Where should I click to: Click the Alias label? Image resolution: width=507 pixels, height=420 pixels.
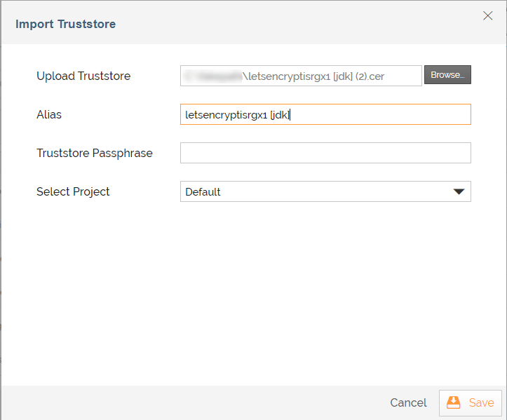(49, 114)
